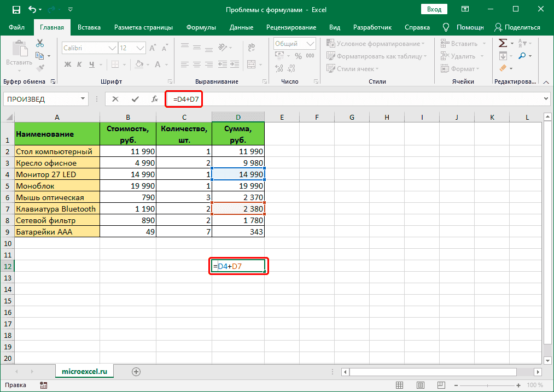Click the Вход button in the title bar
This screenshot has width=554, height=392.
[434, 9]
